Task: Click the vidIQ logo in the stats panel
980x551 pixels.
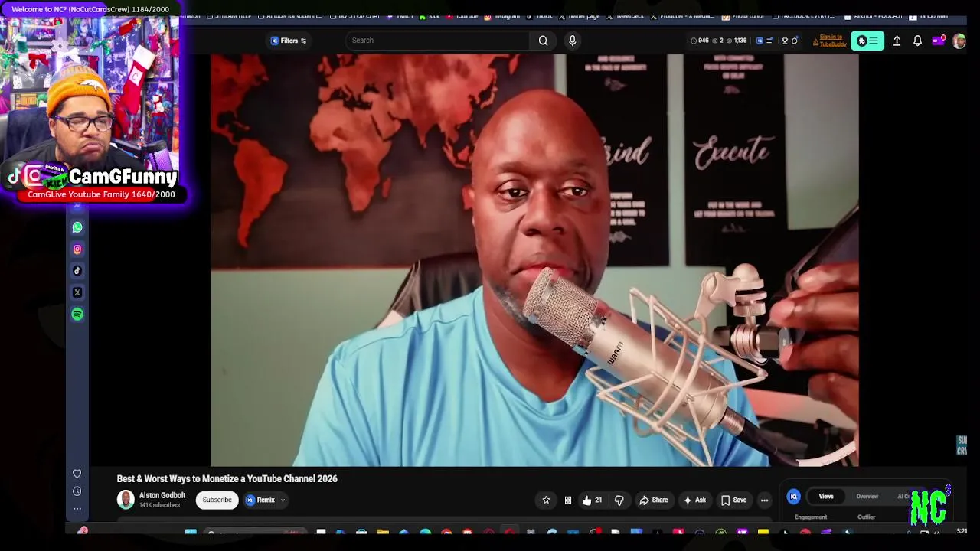Action: pyautogui.click(x=793, y=497)
